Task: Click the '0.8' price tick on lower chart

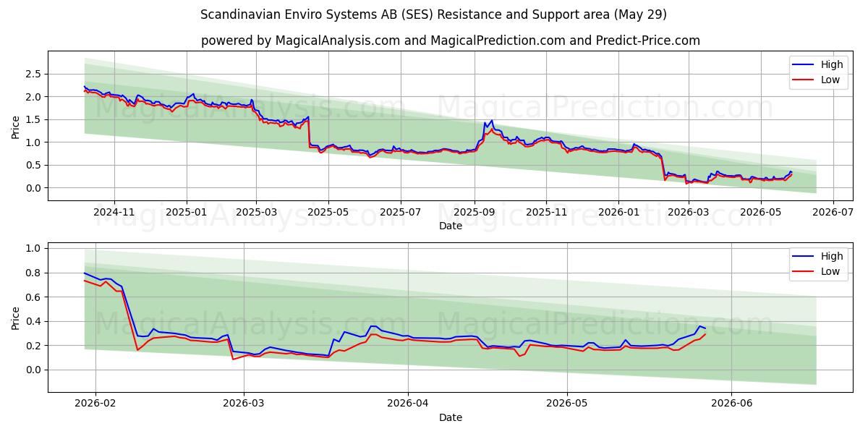Action: 34,273
